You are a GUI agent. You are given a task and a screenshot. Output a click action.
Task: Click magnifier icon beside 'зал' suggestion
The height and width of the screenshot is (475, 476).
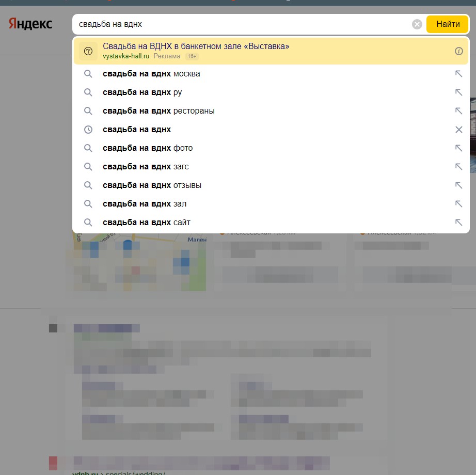point(88,203)
